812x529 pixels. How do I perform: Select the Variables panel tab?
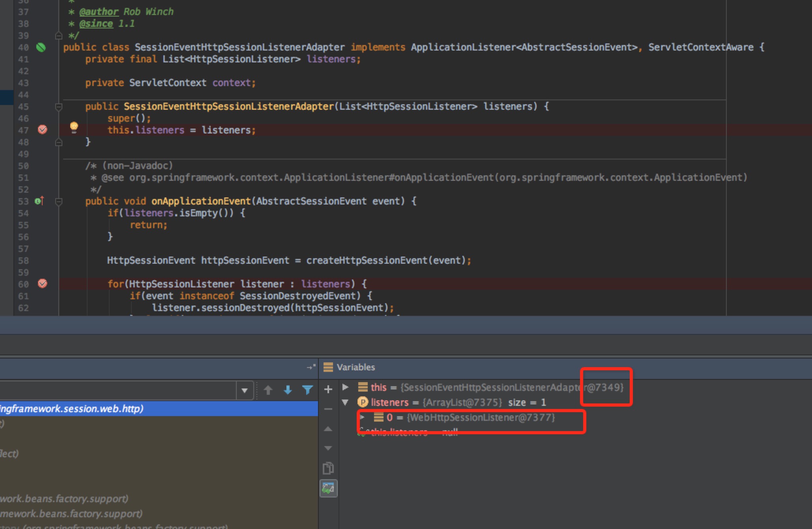(355, 367)
